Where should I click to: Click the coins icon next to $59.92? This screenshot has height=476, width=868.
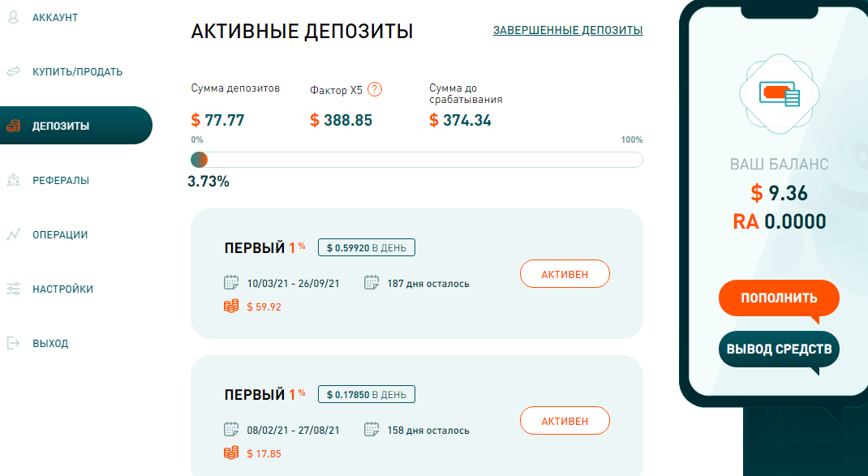coord(230,307)
